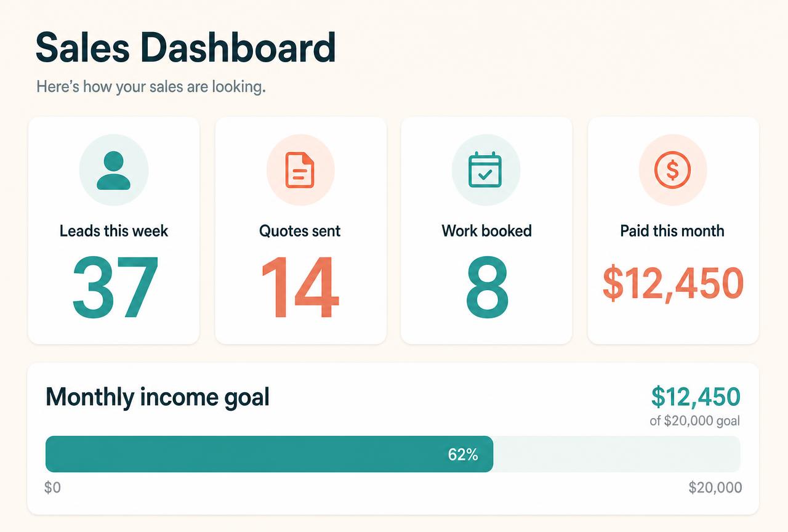
Task: Click the filled portion of progress bar
Action: tap(269, 454)
